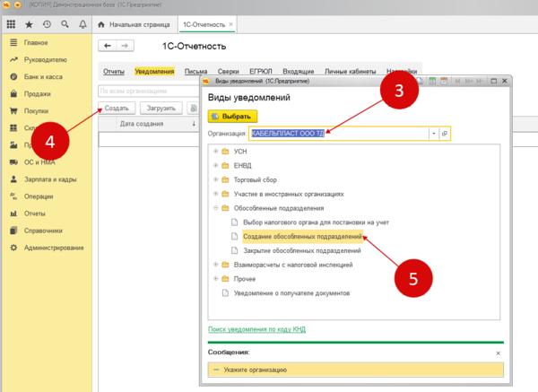Screen dimensions: 538x392
Task: Open the Отчеты link in 1С-Отчетность
Action: 114,72
